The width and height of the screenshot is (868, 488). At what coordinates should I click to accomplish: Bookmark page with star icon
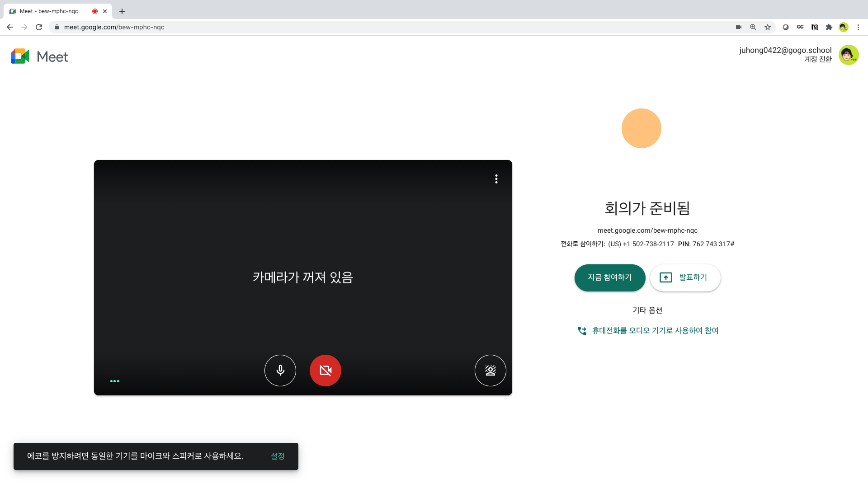coord(768,27)
